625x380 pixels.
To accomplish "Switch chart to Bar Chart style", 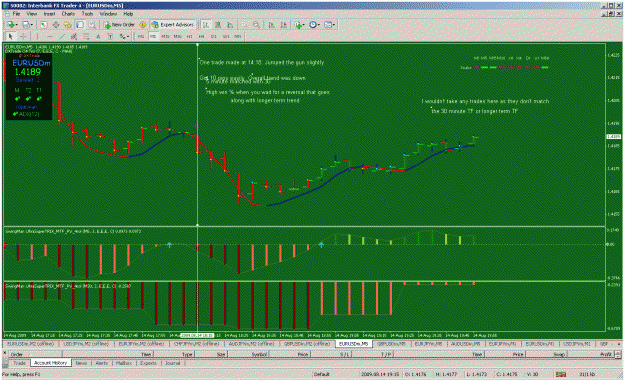I will click(x=206, y=25).
